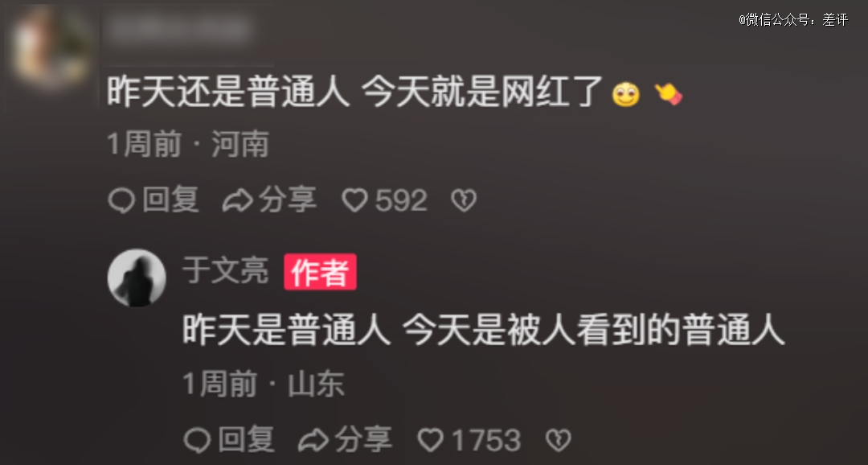Screen dimensions: 868x465
Task: Click 分享 text under 于文亮's reply
Action: click(x=364, y=439)
